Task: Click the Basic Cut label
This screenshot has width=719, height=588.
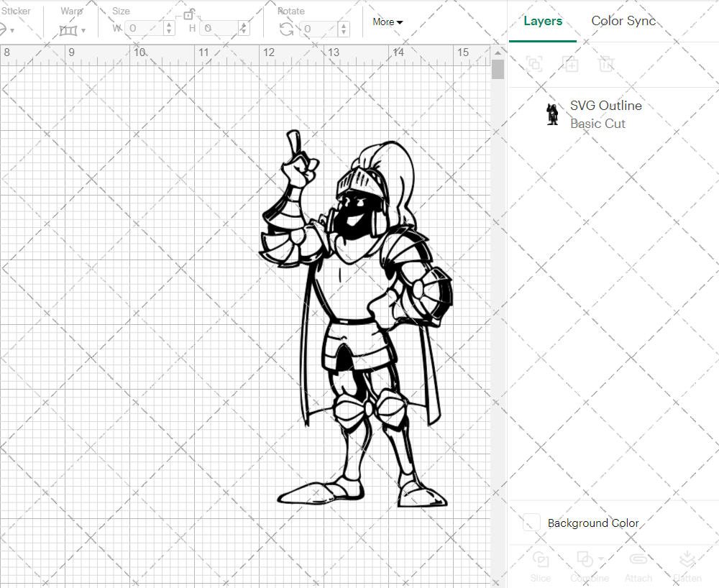Action: (597, 124)
